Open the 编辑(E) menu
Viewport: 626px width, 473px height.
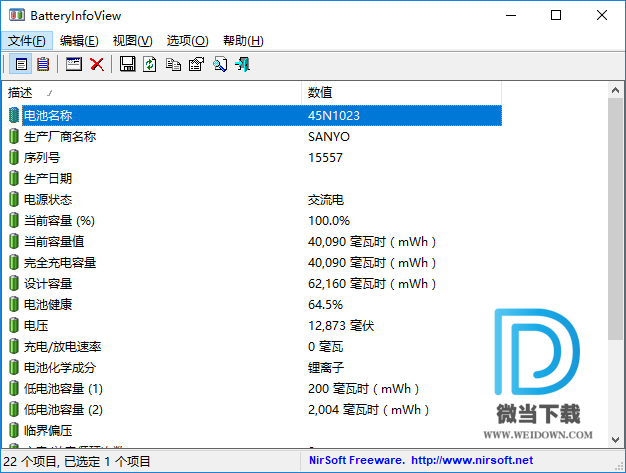(x=79, y=41)
